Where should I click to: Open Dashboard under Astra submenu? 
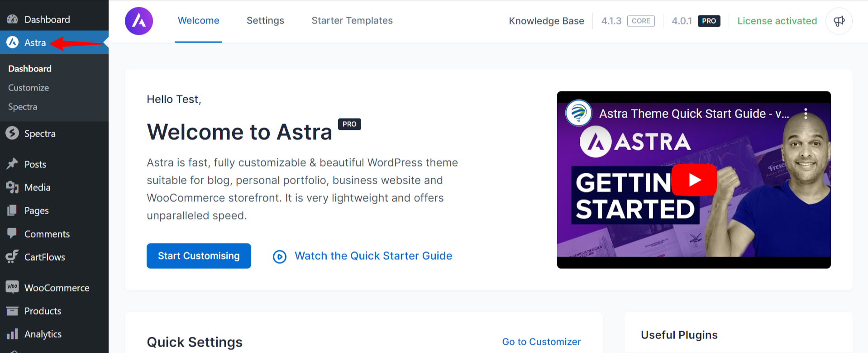[30, 68]
